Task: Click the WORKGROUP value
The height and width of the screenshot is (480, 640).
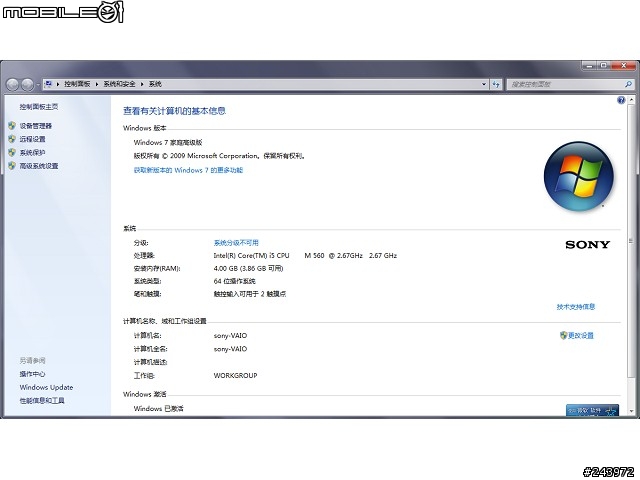Action: pos(236,376)
